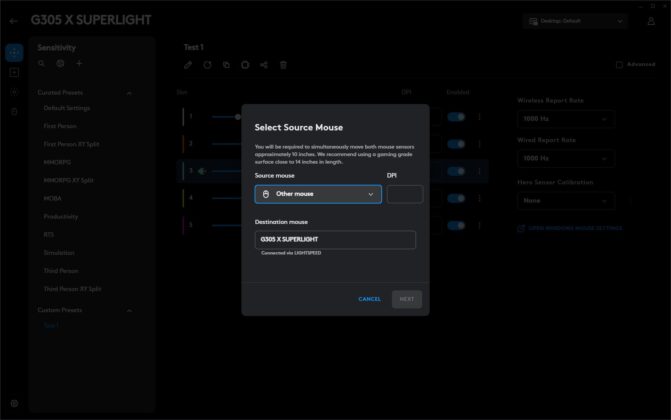Click the globe icon under Sensitivity

tap(60, 63)
